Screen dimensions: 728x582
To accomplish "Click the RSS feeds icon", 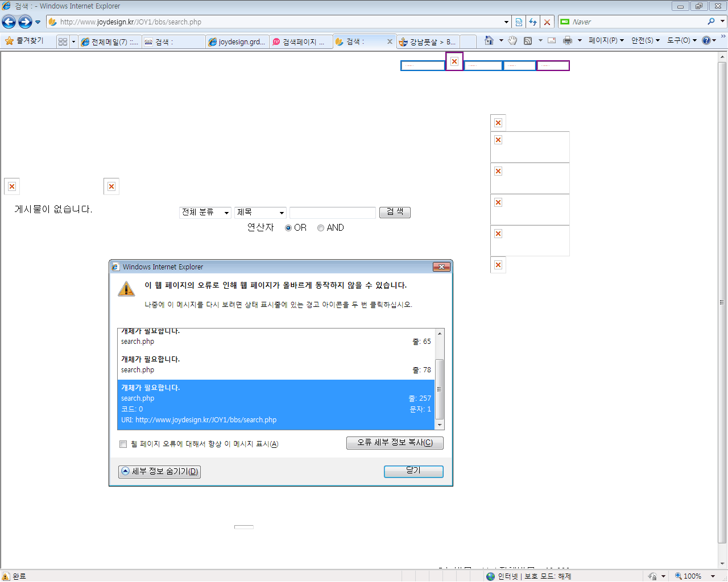I will pos(528,40).
